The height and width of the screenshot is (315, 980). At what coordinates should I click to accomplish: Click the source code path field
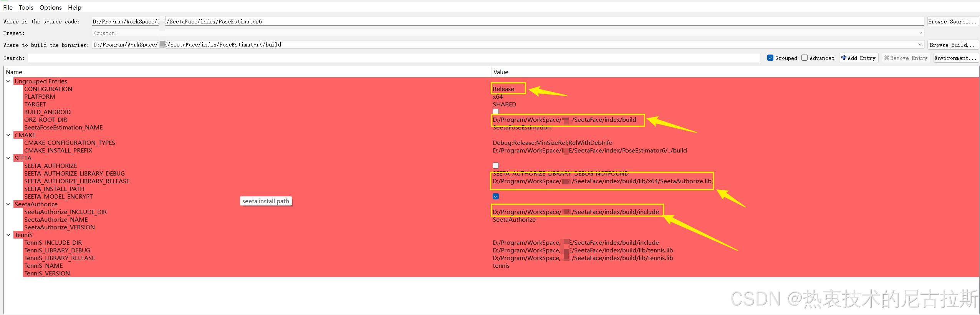coord(508,22)
